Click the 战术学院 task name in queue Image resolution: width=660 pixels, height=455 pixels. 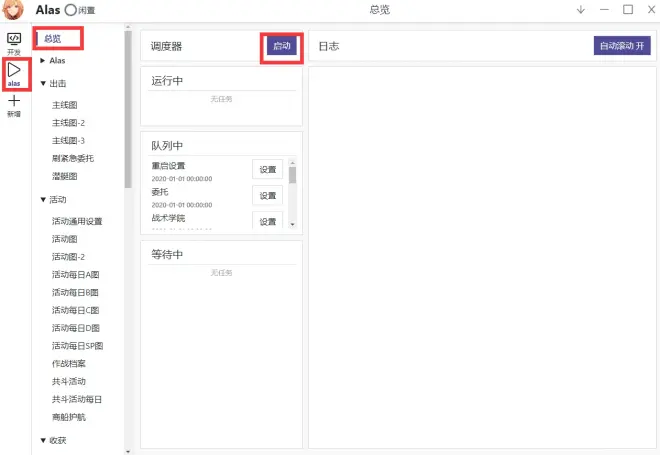[168, 218]
